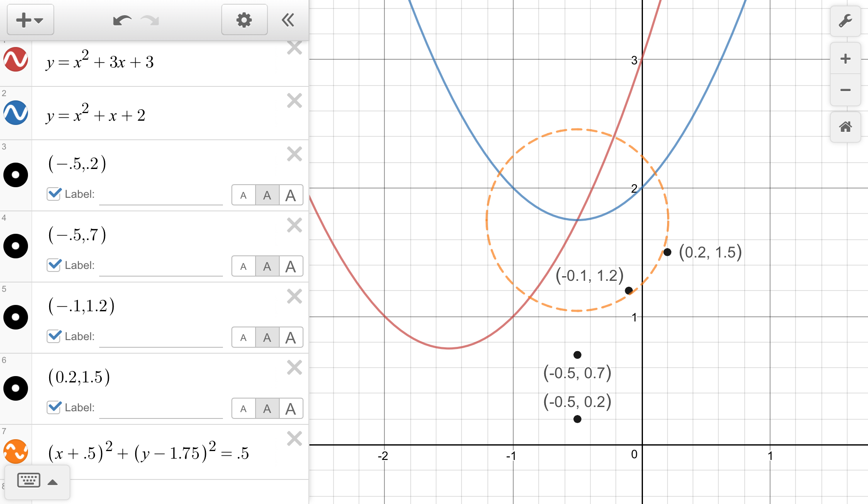Toggle red curve visibility for expression 1

click(16, 59)
